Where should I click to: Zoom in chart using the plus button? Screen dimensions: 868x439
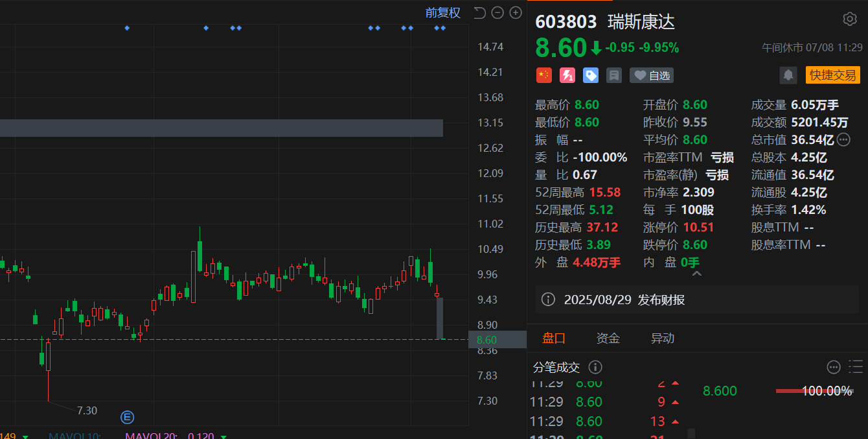tap(515, 12)
